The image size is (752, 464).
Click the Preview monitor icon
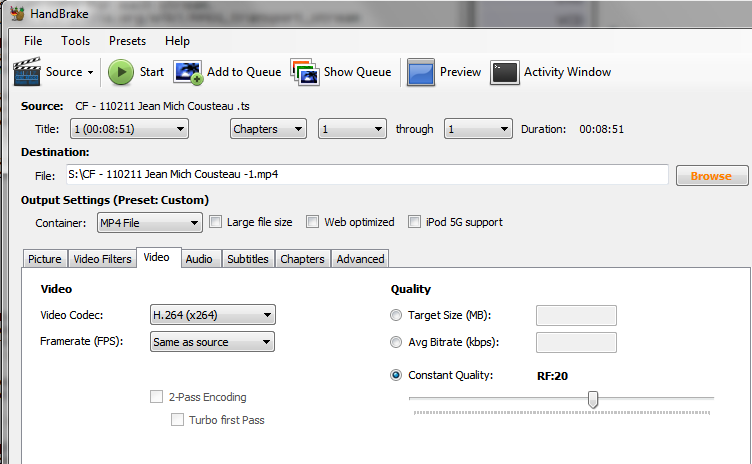(x=421, y=72)
